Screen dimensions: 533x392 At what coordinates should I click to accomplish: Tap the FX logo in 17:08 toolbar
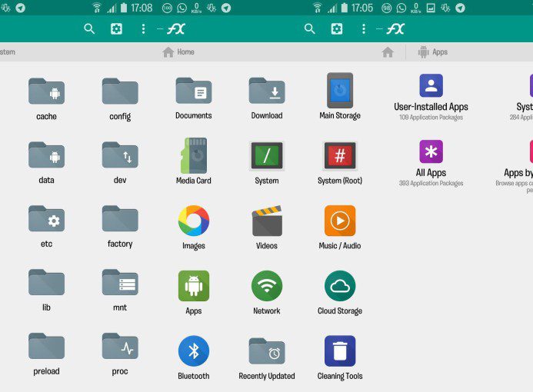click(x=176, y=29)
